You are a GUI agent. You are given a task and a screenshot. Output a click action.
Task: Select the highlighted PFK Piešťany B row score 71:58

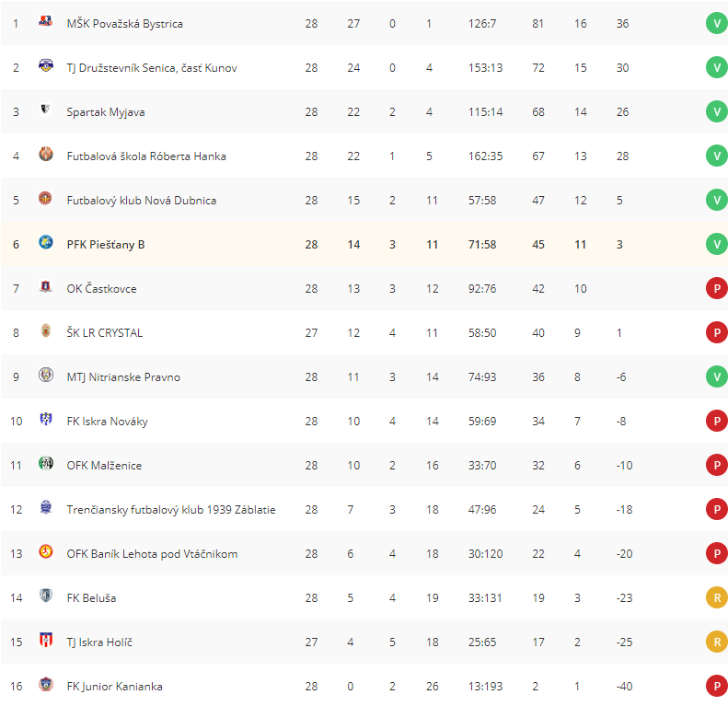coord(482,244)
